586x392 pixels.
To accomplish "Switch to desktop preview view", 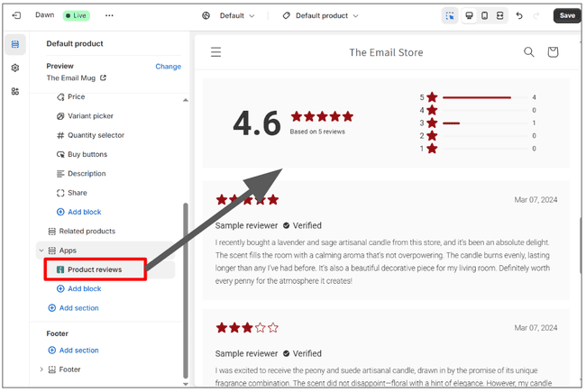I will 470,15.
